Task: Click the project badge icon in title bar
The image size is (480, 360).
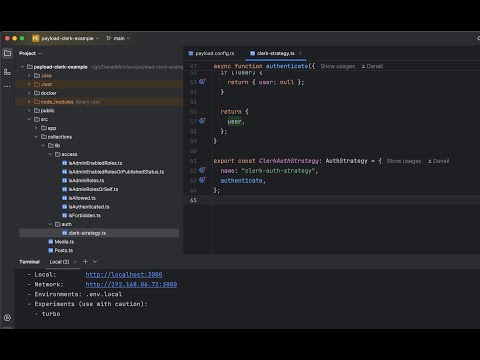Action: tap(36, 38)
